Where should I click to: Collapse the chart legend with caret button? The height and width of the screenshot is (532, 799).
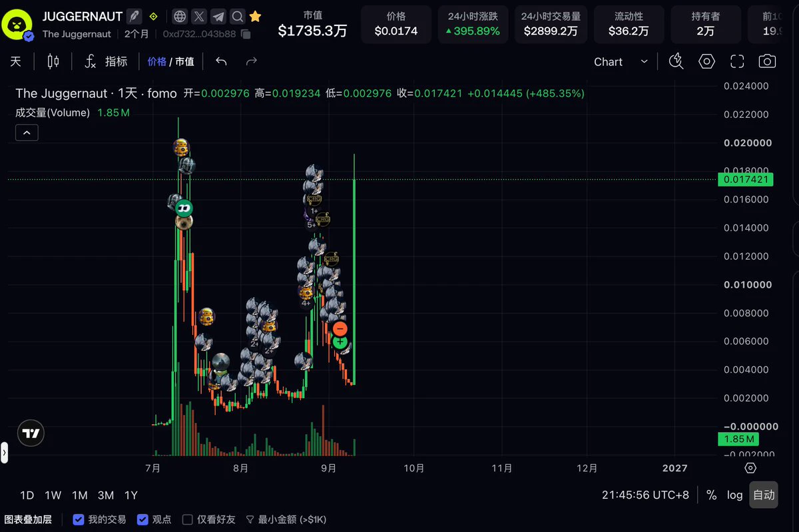pyautogui.click(x=27, y=133)
